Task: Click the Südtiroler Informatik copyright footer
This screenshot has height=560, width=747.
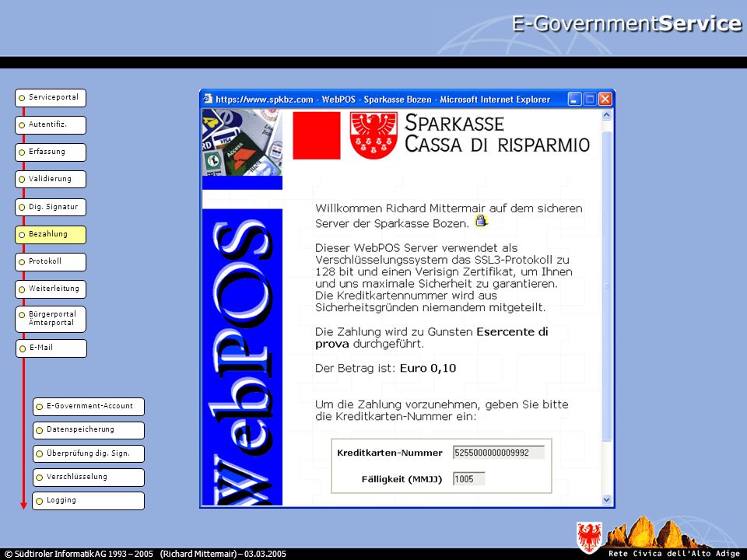Action: pos(146,554)
